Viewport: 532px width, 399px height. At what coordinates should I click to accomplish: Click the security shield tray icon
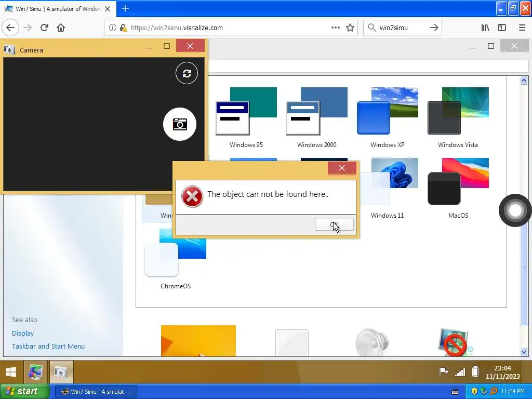click(474, 392)
